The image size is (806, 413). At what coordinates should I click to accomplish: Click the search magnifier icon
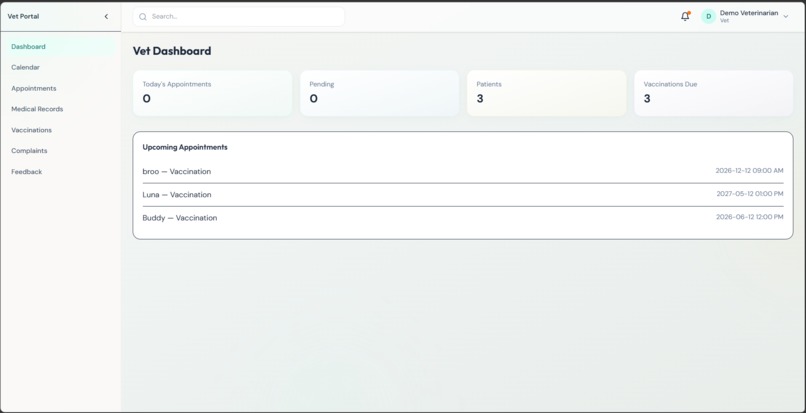click(143, 17)
